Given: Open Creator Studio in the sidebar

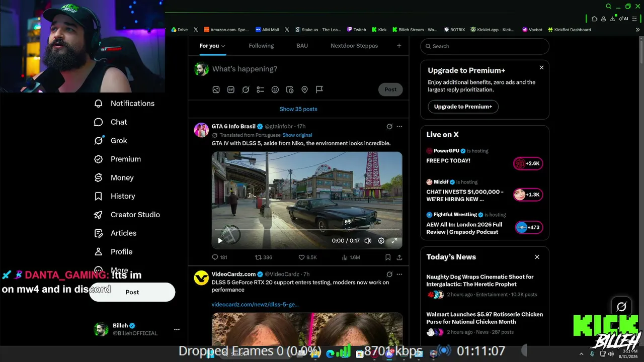Looking at the screenshot, I should (127, 215).
